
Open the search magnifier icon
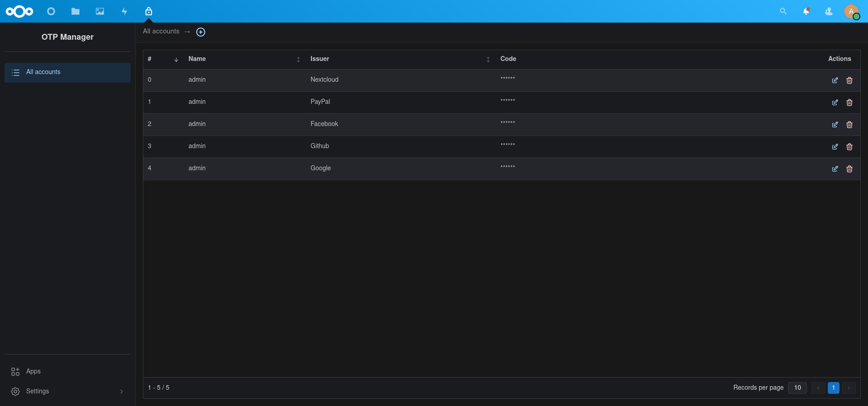(783, 11)
